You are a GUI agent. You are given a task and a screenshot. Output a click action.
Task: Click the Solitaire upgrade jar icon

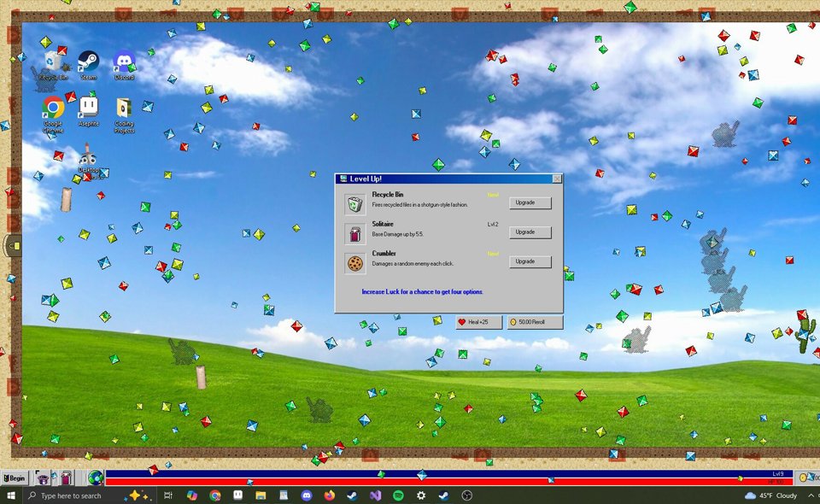pos(355,234)
